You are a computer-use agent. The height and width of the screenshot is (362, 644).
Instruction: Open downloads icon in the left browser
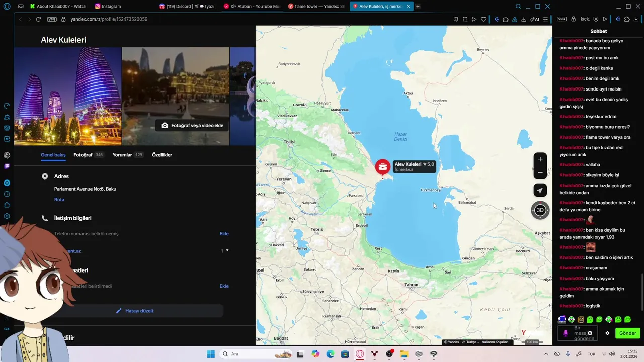[524, 19]
